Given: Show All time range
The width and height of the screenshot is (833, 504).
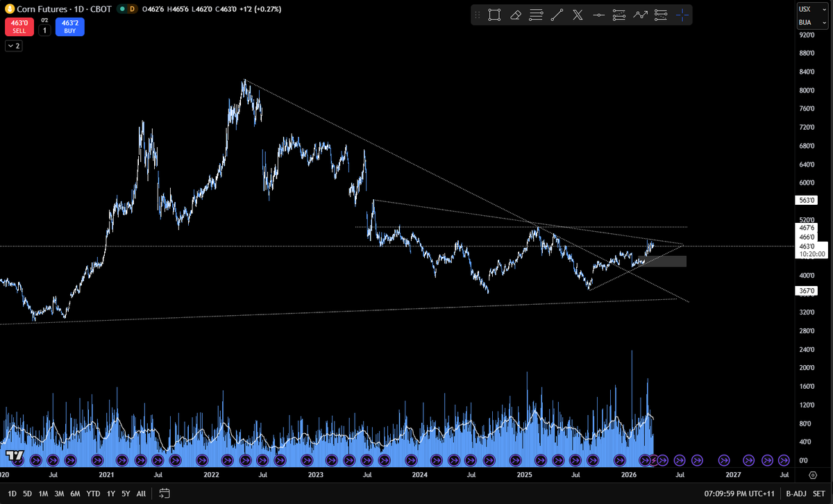Looking at the screenshot, I should (x=141, y=494).
